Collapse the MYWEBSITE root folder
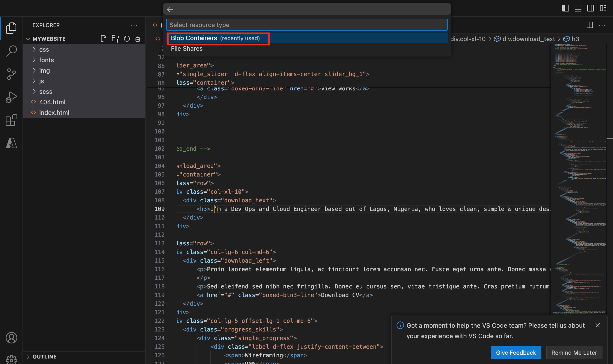The height and width of the screenshot is (364, 613). pyautogui.click(x=49, y=39)
